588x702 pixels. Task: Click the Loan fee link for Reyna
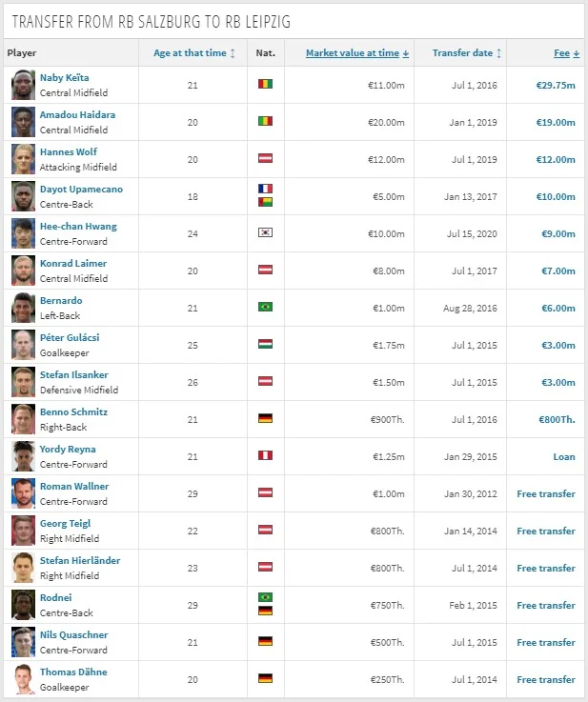[x=564, y=456]
